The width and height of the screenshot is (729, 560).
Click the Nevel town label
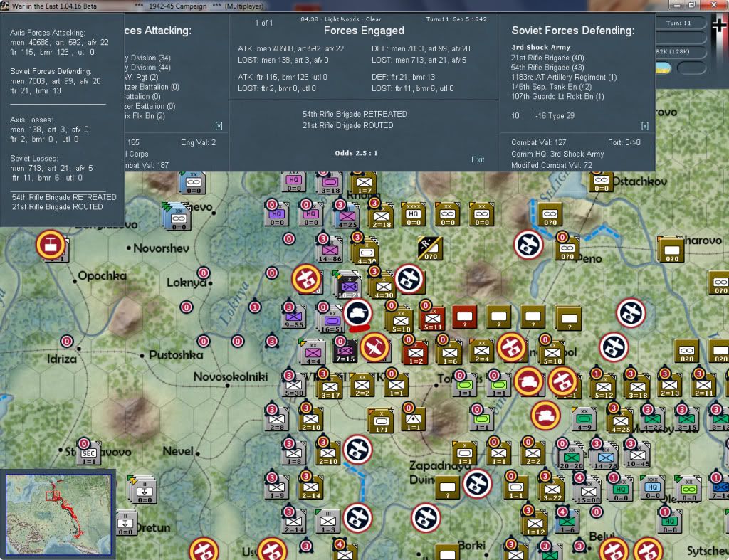pos(178,451)
